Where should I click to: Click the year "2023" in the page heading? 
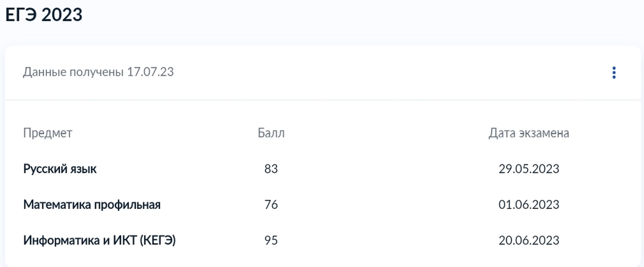click(x=62, y=15)
